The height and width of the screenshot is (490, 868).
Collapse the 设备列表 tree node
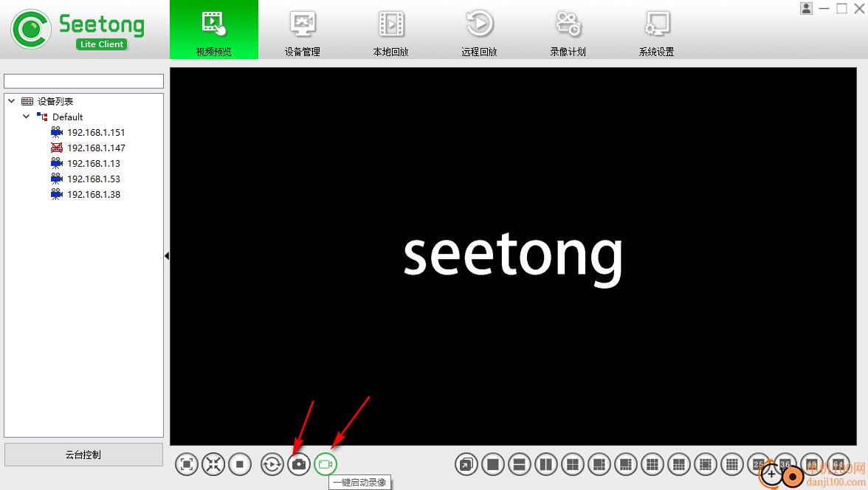tap(12, 101)
